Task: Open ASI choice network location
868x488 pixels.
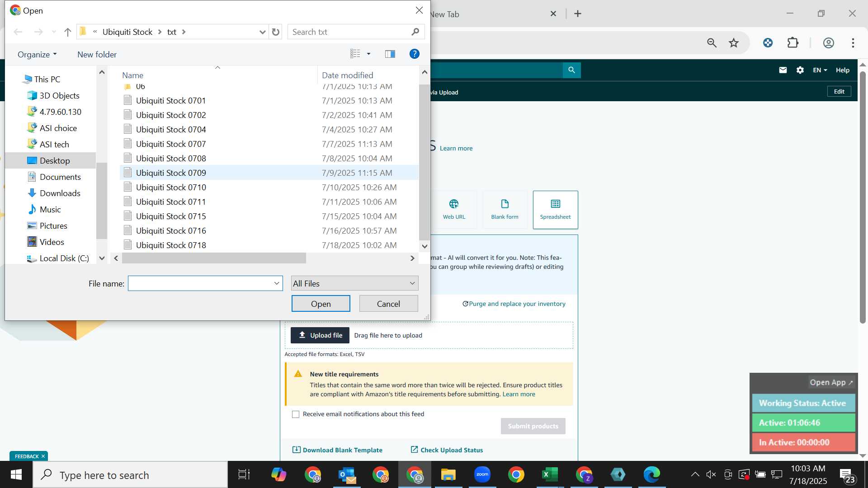Action: 58,128
